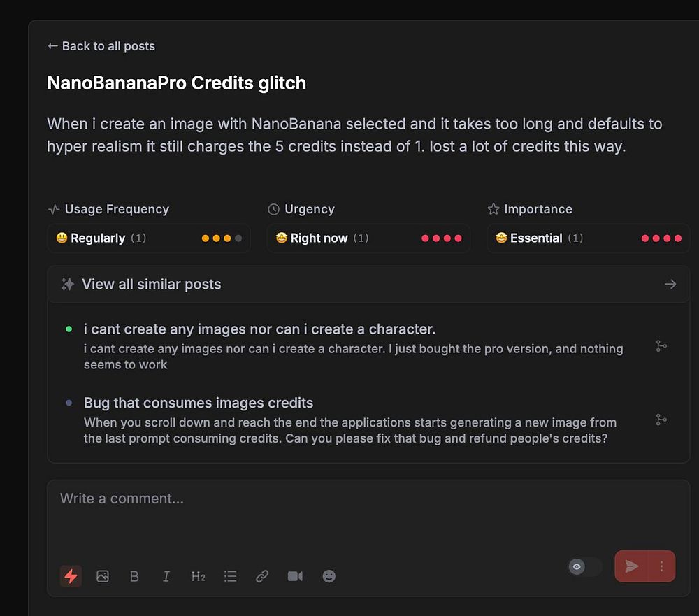Click the purple status dot on credits bug post
Viewport: 699px width, 616px height.
(x=69, y=403)
